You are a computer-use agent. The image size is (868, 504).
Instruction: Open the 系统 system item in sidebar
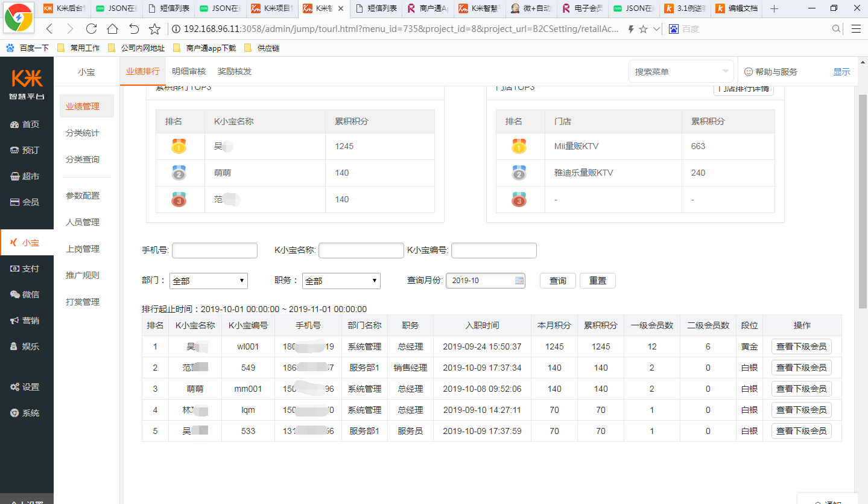[27, 413]
